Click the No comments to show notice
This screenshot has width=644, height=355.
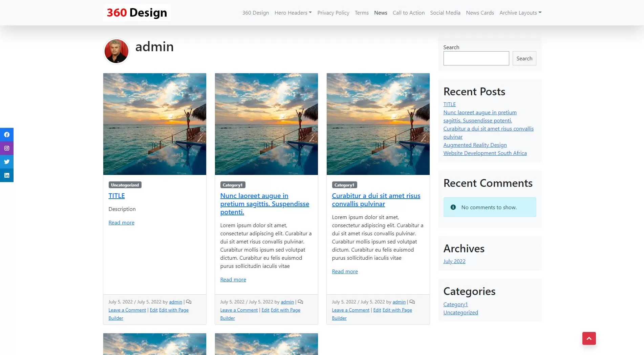coord(490,207)
